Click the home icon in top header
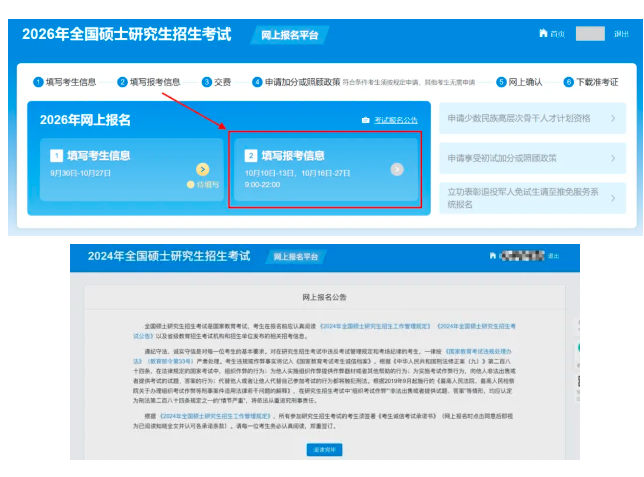The width and height of the screenshot is (644, 477). 543,34
